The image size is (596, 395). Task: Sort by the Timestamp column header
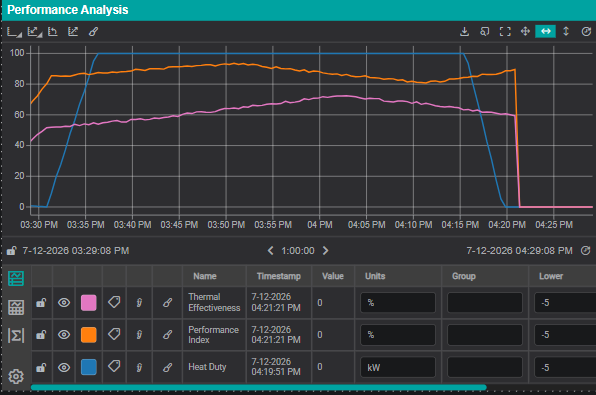point(279,276)
